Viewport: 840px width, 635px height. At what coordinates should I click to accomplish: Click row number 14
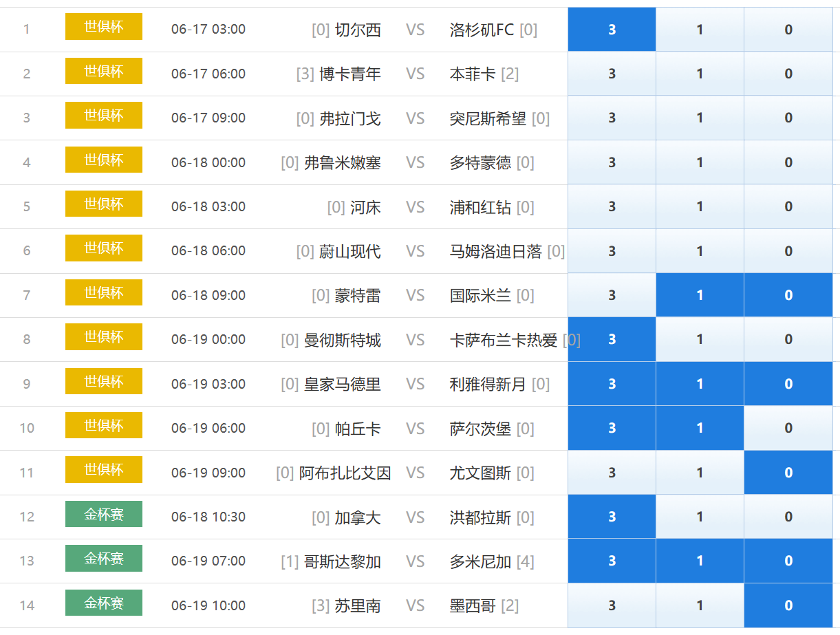pyautogui.click(x=27, y=605)
